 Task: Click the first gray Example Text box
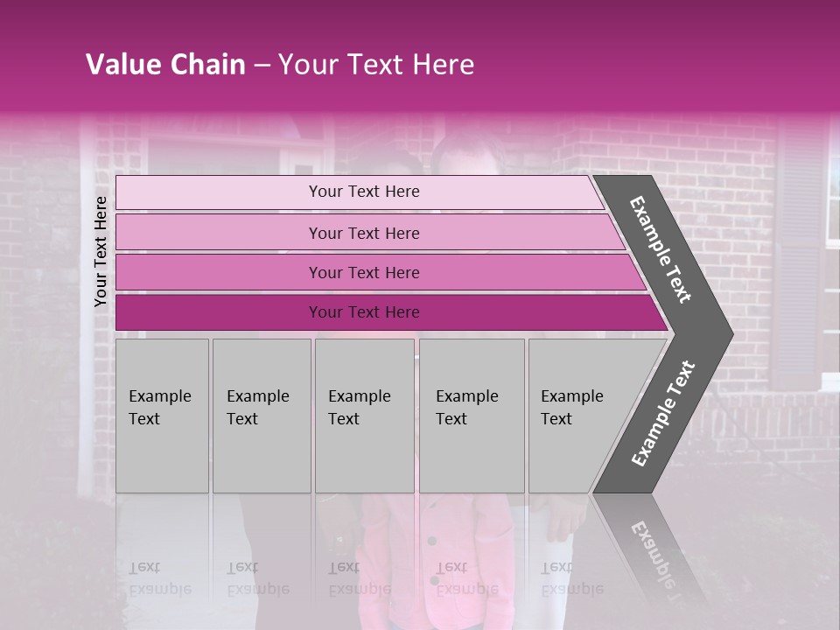pos(162,416)
